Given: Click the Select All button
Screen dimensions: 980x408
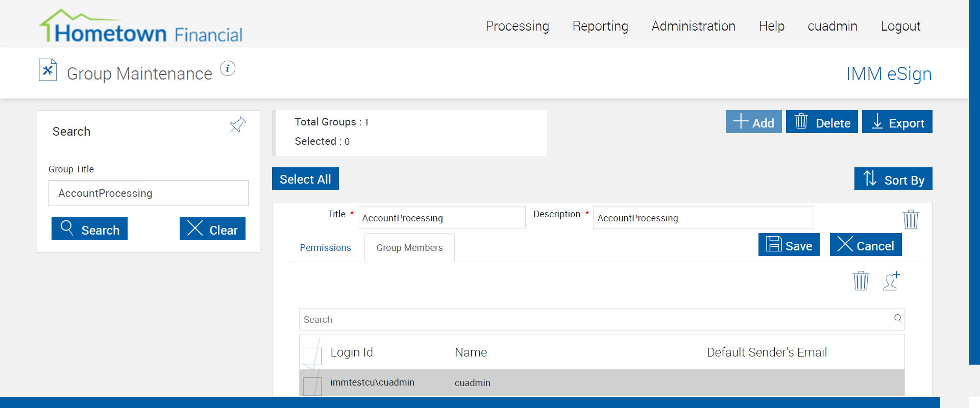Looking at the screenshot, I should point(305,179).
